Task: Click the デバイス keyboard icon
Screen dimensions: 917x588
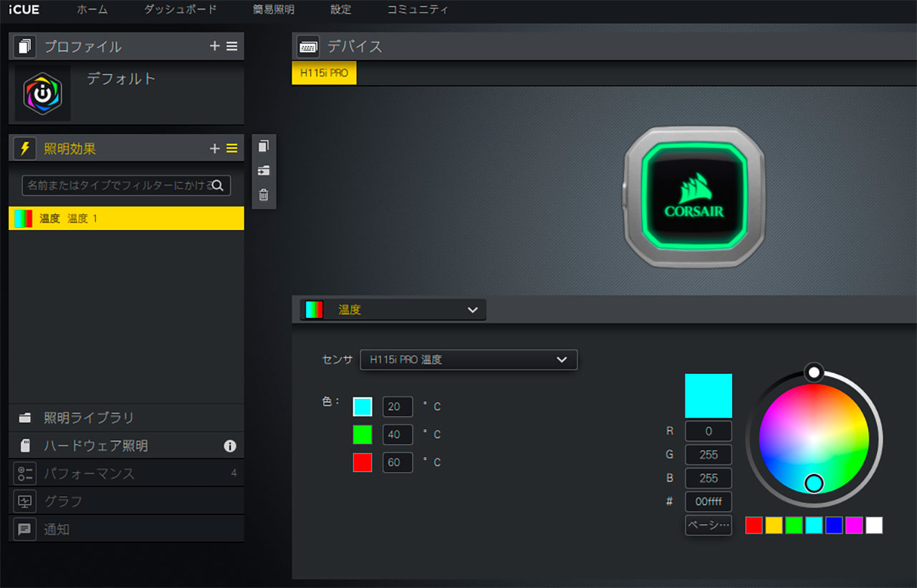Action: pyautogui.click(x=308, y=47)
